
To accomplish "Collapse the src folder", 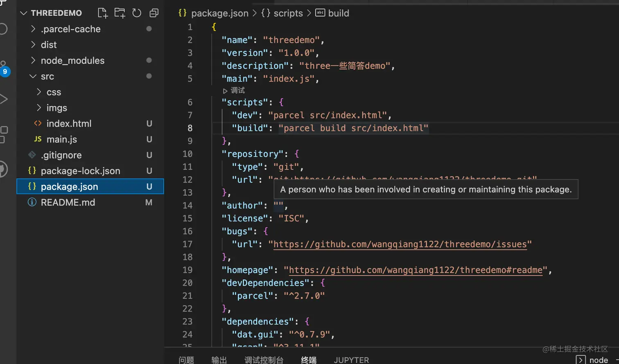I will point(34,76).
